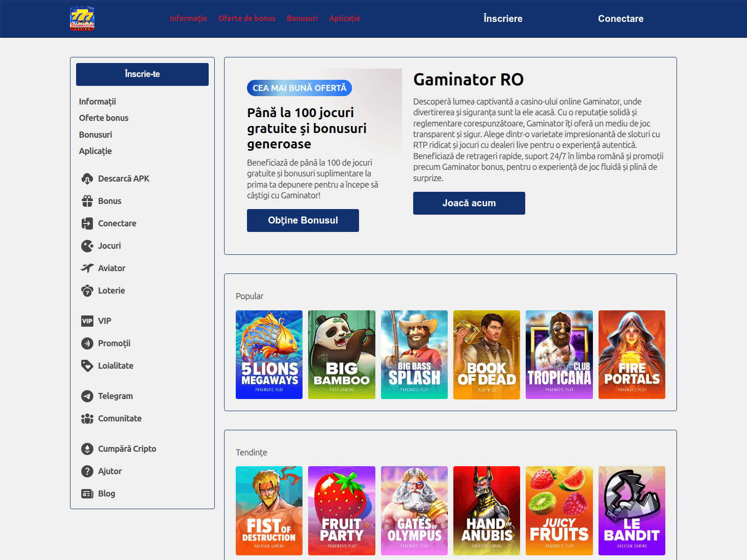Click the Ajutor question mark icon
This screenshot has width=747, height=560.
87,471
